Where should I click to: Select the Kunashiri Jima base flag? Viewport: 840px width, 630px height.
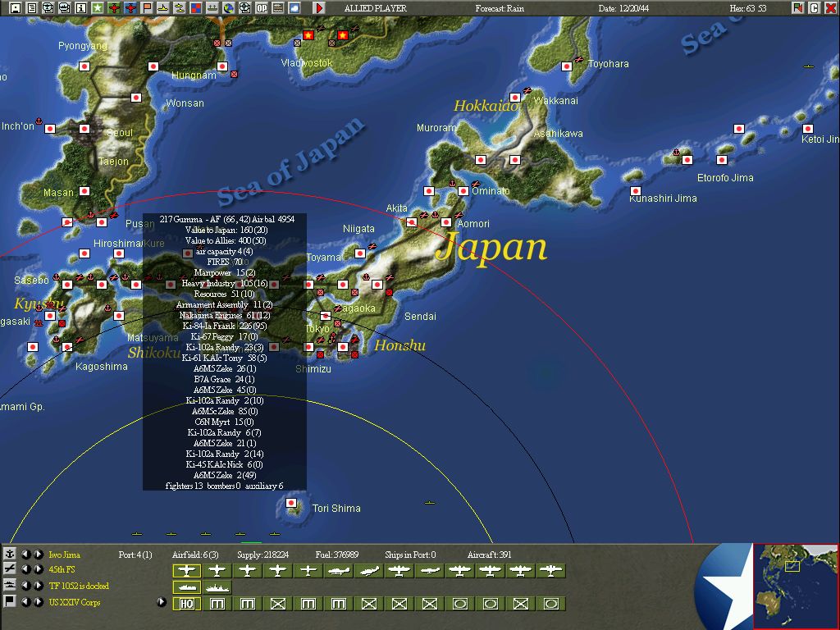[636, 191]
